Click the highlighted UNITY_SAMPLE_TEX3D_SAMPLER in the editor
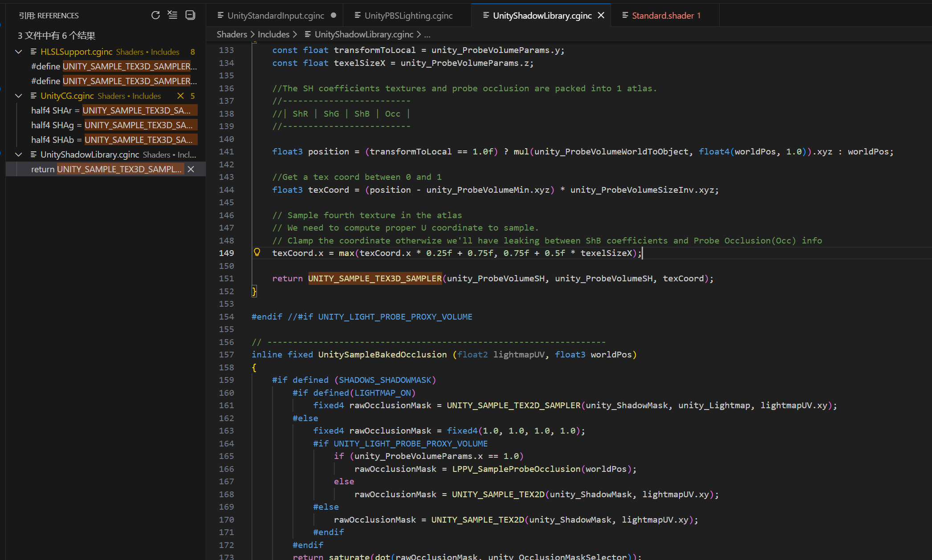 (x=374, y=278)
